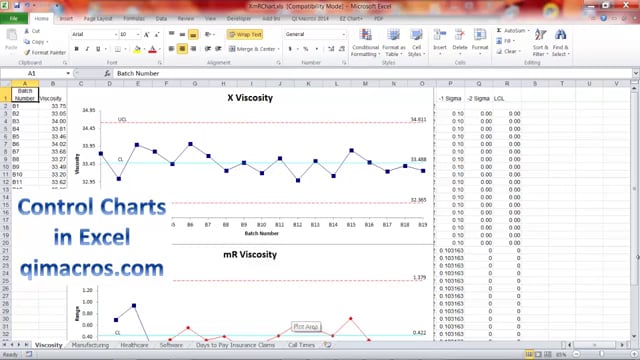This screenshot has height=360, width=640.
Task: Click Increase Indent icon
Action: (x=218, y=49)
